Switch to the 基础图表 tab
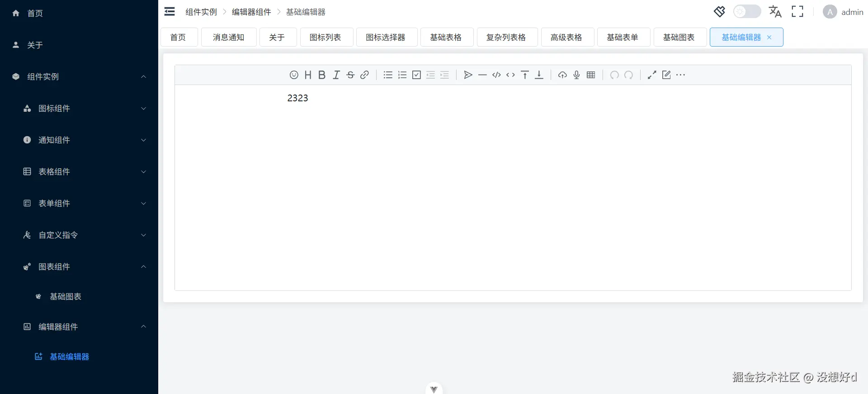The image size is (868, 394). point(680,37)
